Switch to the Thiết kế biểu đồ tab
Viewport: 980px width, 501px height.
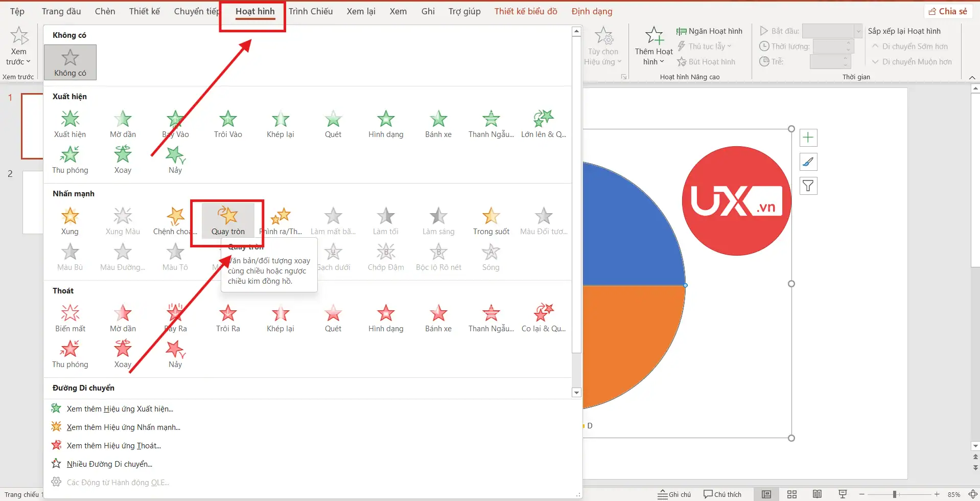525,11
